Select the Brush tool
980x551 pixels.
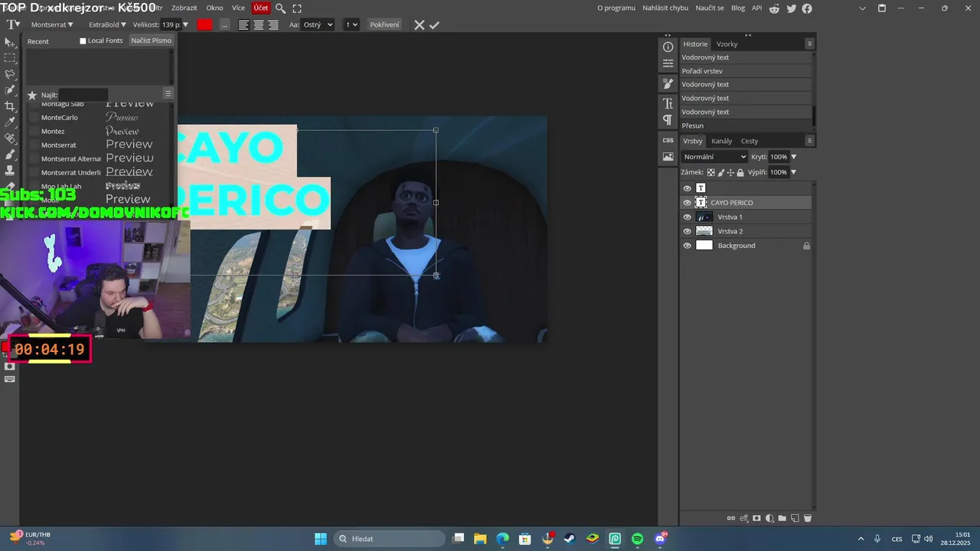[10, 155]
